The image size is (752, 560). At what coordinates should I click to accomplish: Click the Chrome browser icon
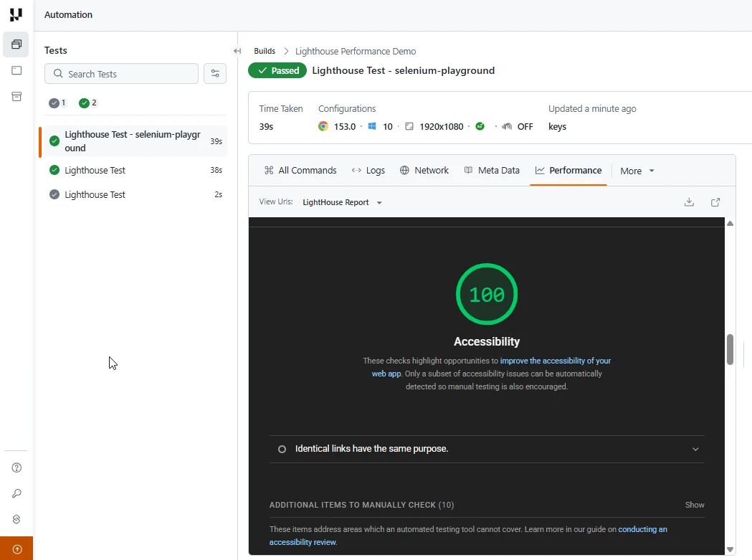click(x=323, y=126)
